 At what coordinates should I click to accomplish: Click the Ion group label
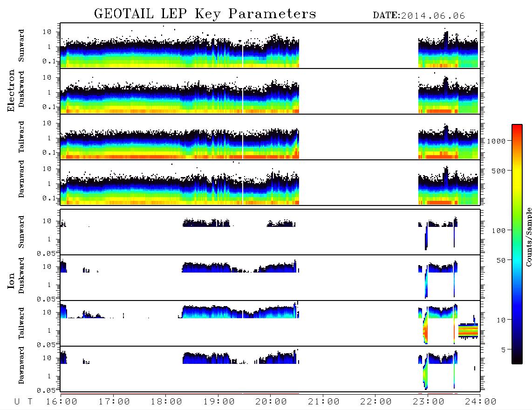11,280
